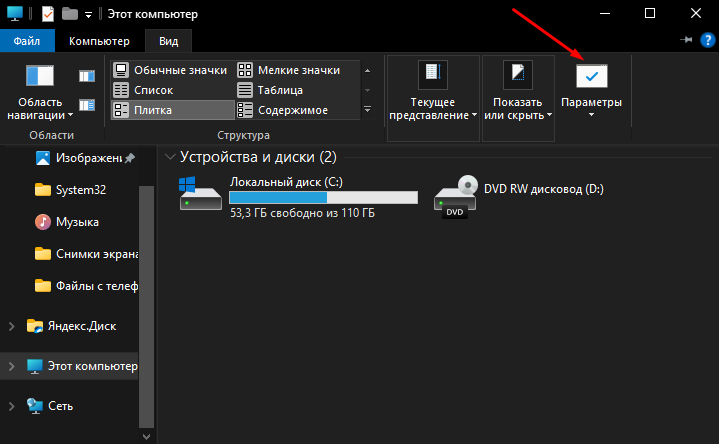
Task: Open Файлы с телефона folder in sidebar
Action: pyautogui.click(x=86, y=286)
